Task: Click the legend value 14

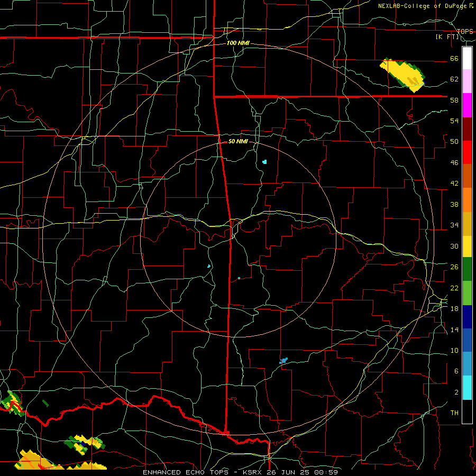Action: [454, 329]
